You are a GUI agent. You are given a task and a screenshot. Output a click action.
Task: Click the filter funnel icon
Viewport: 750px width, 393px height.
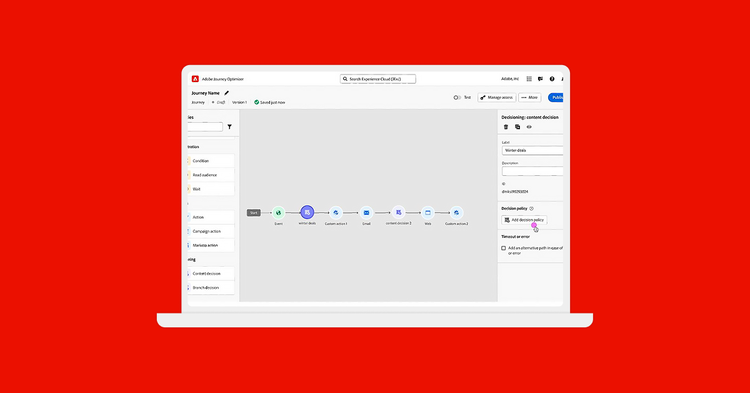click(x=230, y=127)
